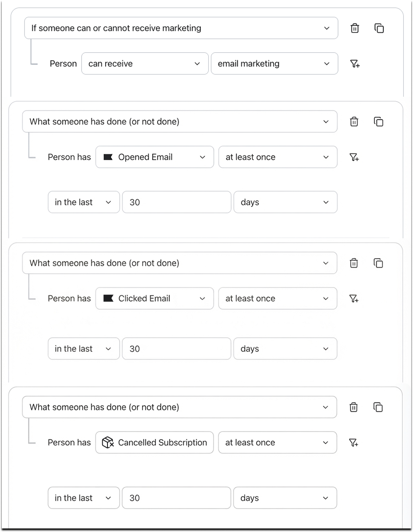Viewport: 413px width, 532px height.
Task: Open the 'email marketing' dropdown
Action: tap(274, 63)
